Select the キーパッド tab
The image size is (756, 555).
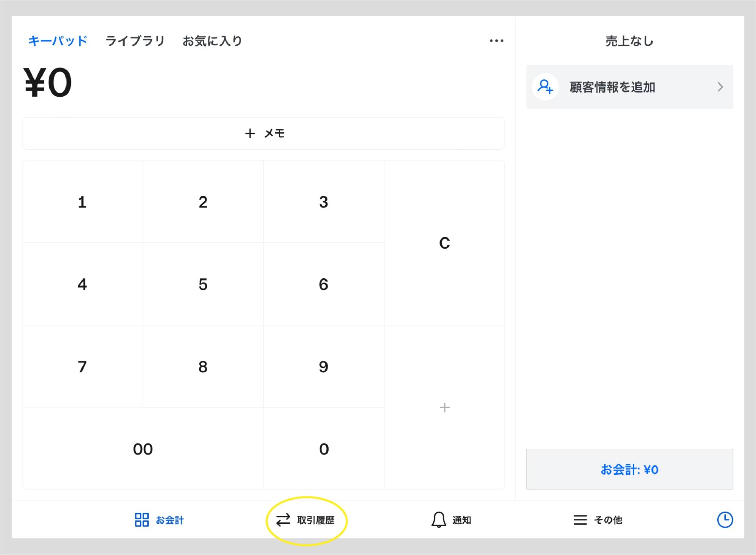coord(57,41)
